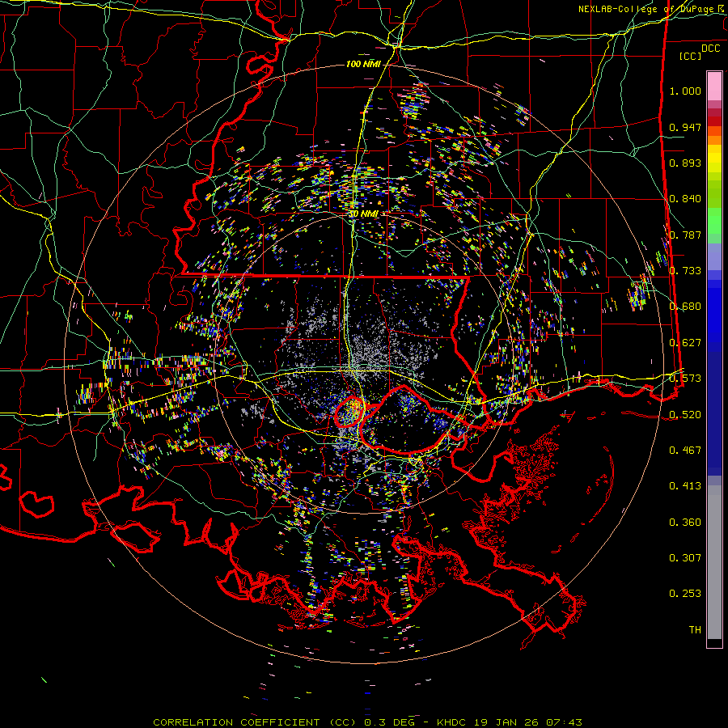
Task: Click the 0.733 legend value
Action: pyautogui.click(x=685, y=271)
